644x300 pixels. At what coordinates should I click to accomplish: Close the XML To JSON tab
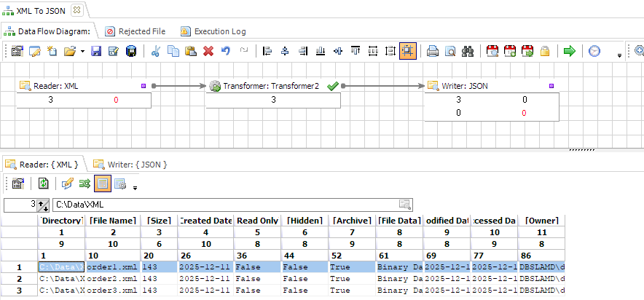click(x=76, y=10)
